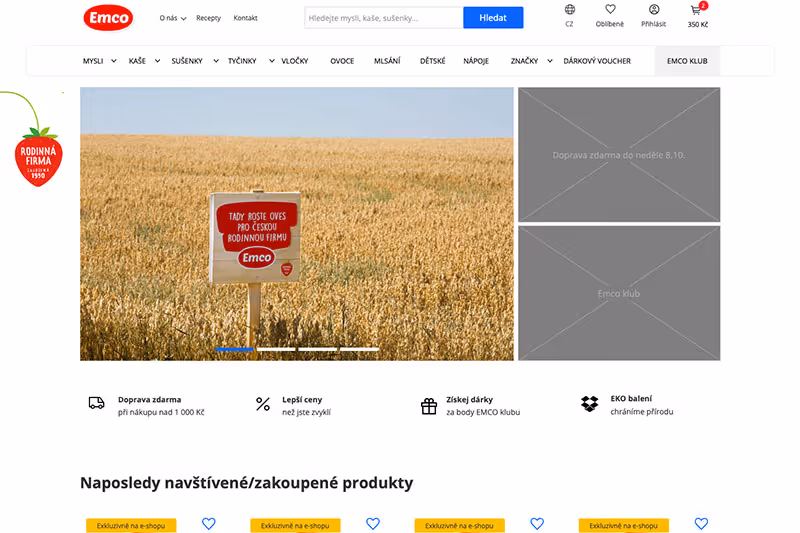Expand the SUŠENKY category chevron
The height and width of the screenshot is (533, 800).
coord(216,61)
